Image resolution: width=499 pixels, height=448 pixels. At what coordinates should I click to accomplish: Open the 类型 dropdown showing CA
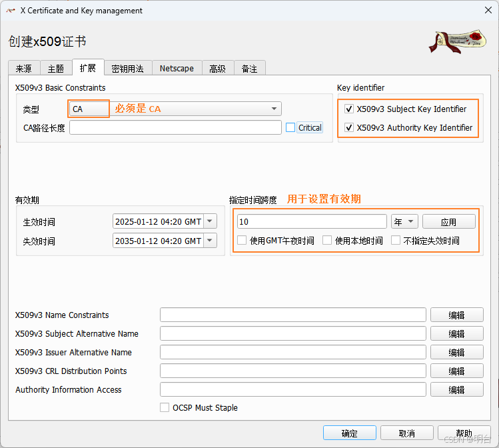click(x=175, y=109)
